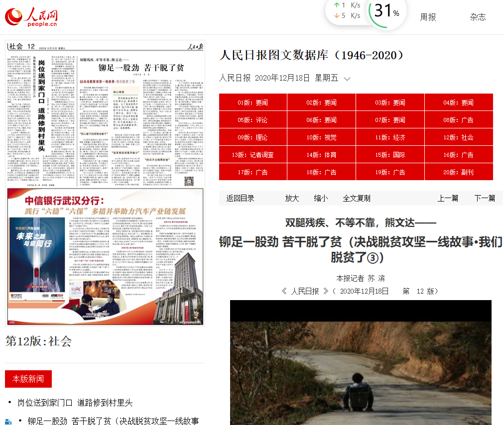The width and height of the screenshot is (504, 425).
Task: Open page 14版: 体育
Action: pos(321,154)
